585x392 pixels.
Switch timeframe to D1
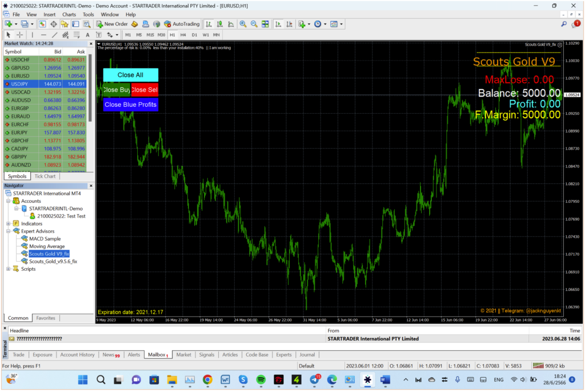pos(194,35)
